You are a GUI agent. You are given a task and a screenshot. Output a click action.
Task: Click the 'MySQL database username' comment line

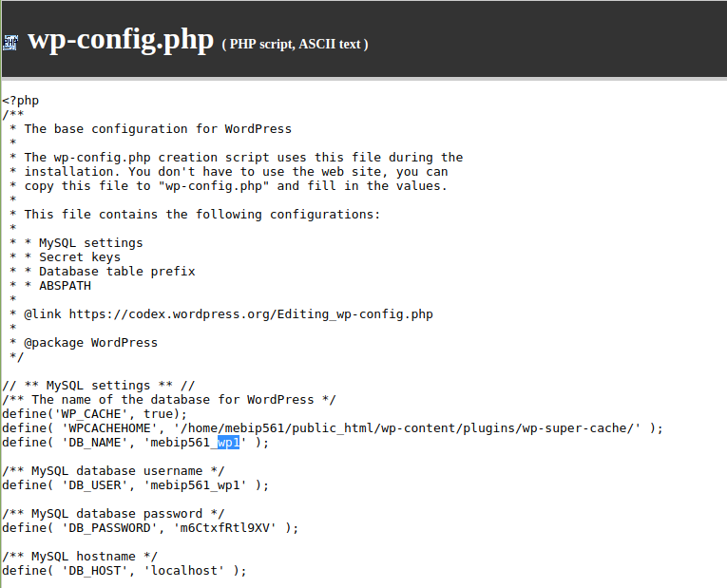pos(113,471)
